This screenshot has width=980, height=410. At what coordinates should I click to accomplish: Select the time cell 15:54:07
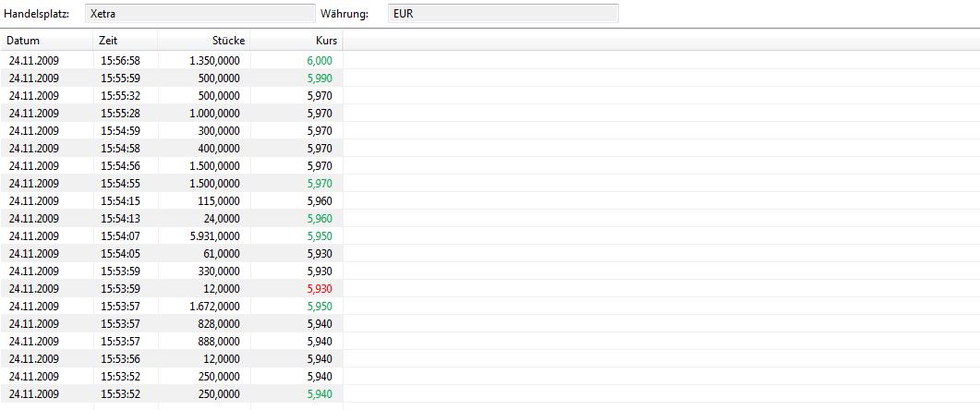click(x=120, y=235)
